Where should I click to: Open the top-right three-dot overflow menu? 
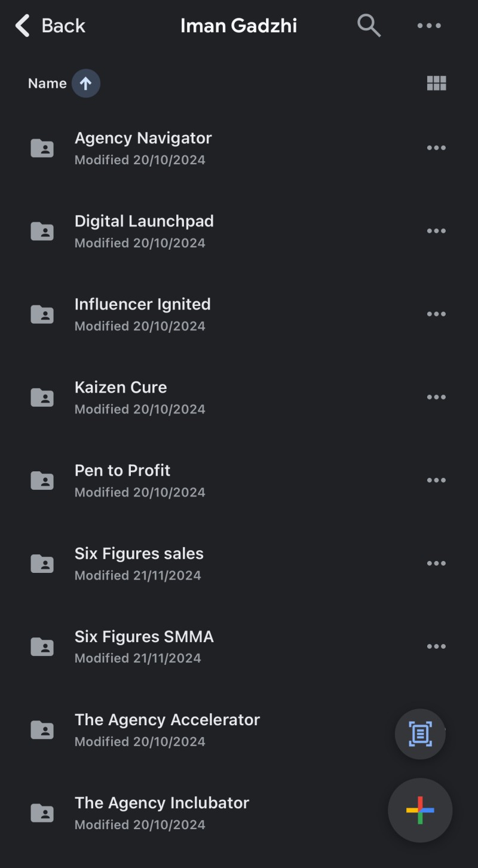click(429, 26)
